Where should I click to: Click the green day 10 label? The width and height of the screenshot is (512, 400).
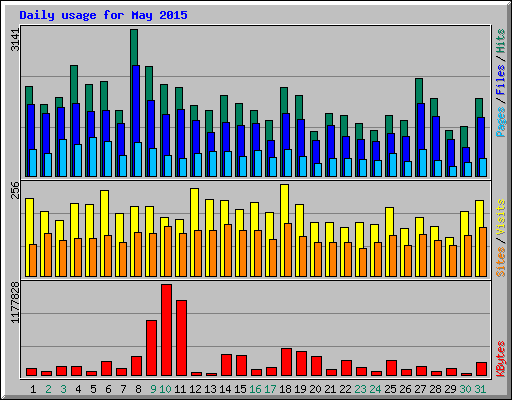(x=165, y=389)
